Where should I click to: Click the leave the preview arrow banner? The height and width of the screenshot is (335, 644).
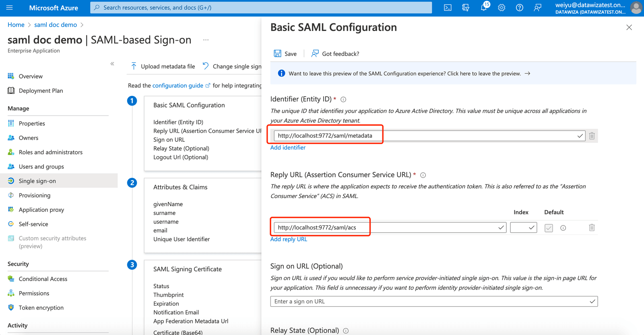point(453,73)
